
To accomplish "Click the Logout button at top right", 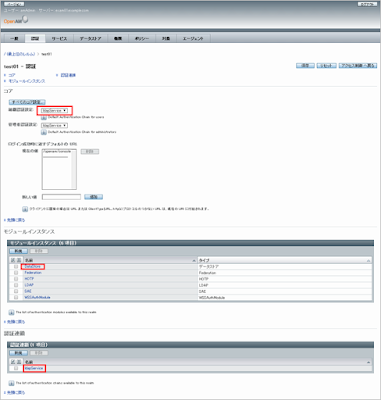I will click(367, 4).
